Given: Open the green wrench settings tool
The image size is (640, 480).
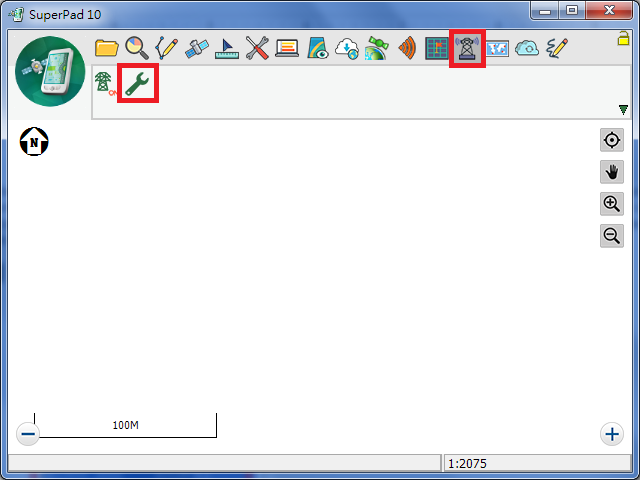Looking at the screenshot, I should 138,83.
